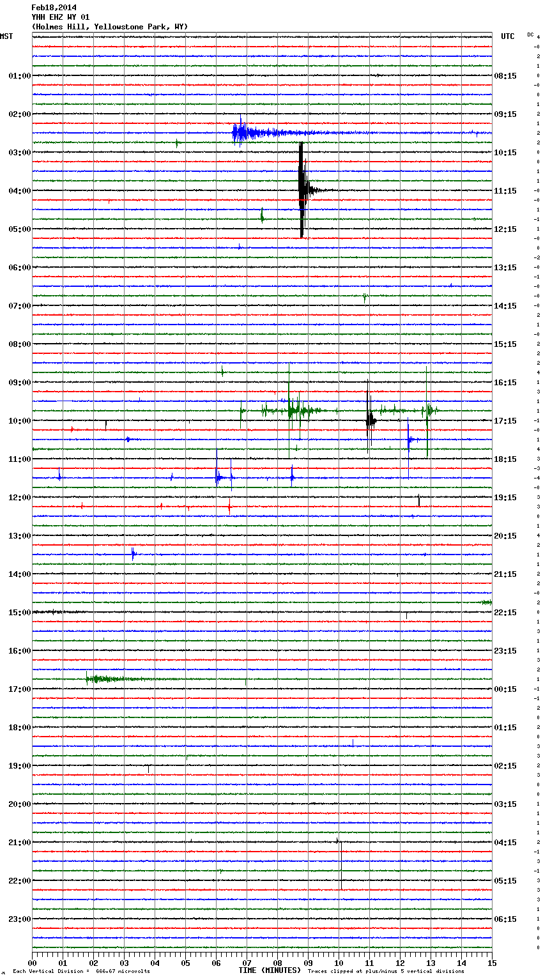
Task: Click the 16:15 UTC time label
Action: (x=505, y=383)
